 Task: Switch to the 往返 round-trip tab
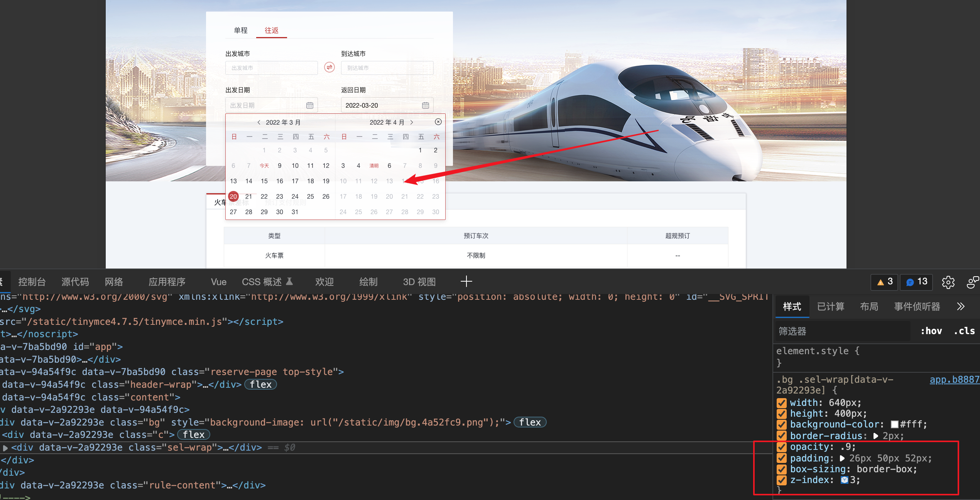[x=272, y=30]
